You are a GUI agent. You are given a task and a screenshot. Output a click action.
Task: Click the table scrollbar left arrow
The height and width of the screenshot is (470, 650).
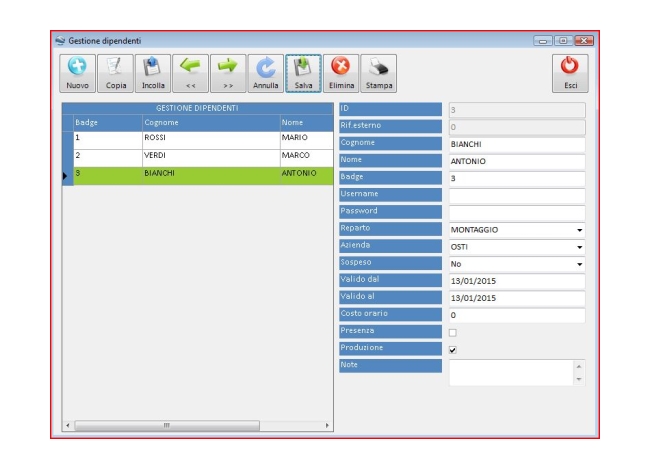(x=68, y=426)
